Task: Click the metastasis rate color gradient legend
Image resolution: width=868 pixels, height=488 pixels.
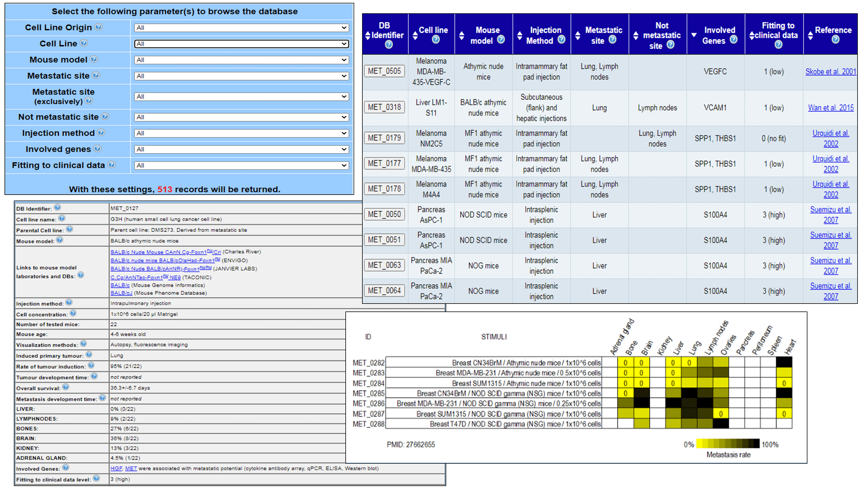Action: [728, 444]
